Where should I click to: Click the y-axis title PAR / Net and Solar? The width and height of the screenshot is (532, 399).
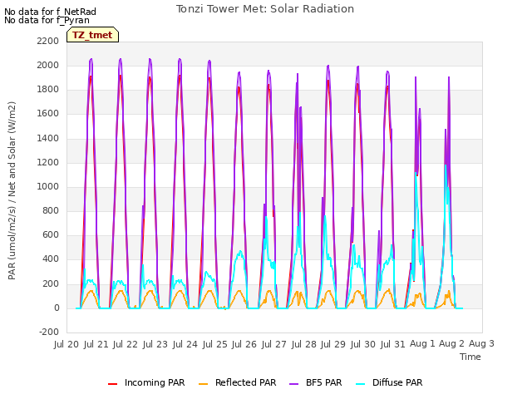click(12, 190)
